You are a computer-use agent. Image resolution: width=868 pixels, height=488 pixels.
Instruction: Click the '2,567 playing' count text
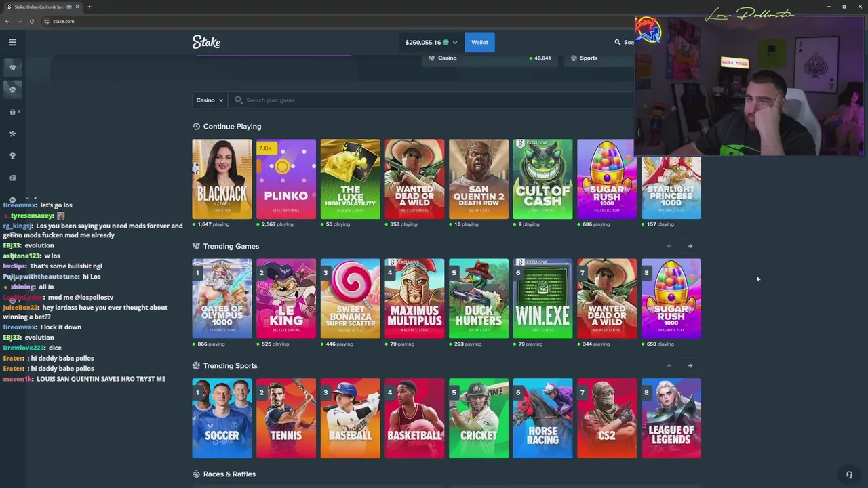[277, 224]
